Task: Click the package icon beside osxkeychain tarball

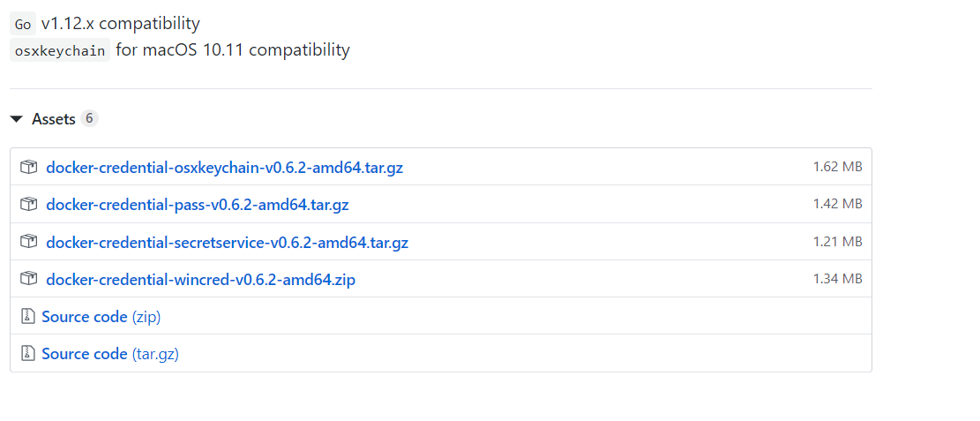Action: pyautogui.click(x=29, y=167)
